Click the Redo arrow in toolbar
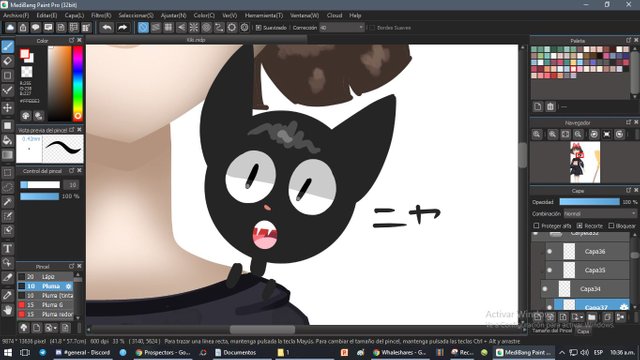 (x=122, y=28)
